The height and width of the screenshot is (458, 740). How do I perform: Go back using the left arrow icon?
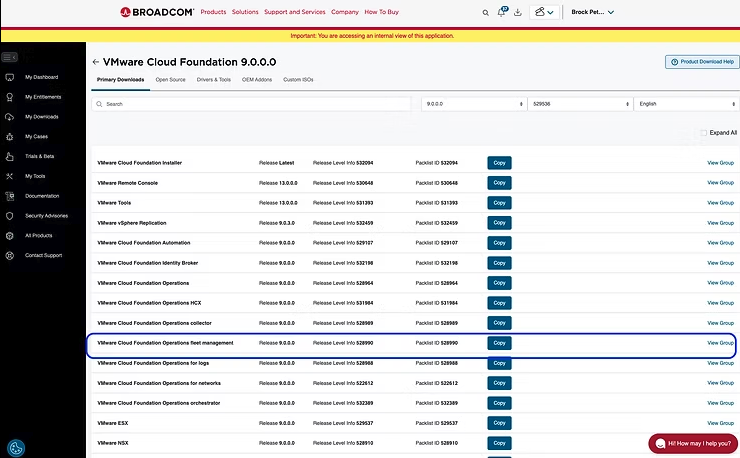click(x=95, y=62)
